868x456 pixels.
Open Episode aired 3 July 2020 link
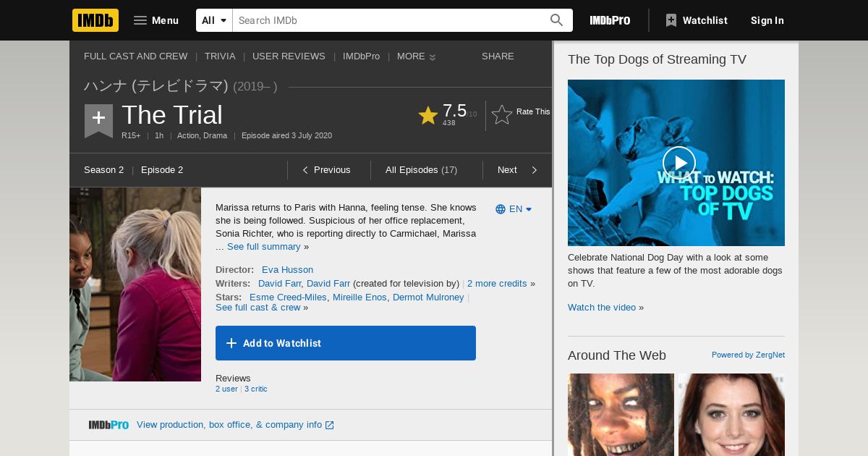[286, 135]
